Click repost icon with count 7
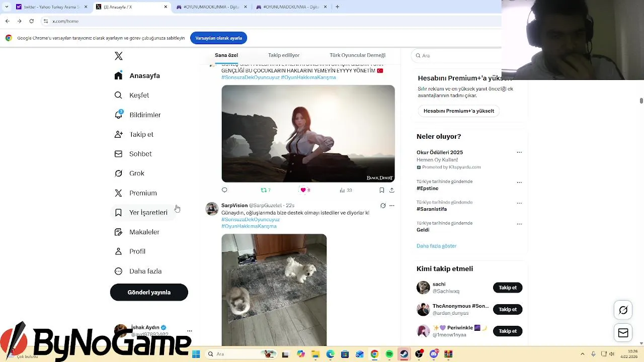Screen dimensions: 644x362 point(265,190)
